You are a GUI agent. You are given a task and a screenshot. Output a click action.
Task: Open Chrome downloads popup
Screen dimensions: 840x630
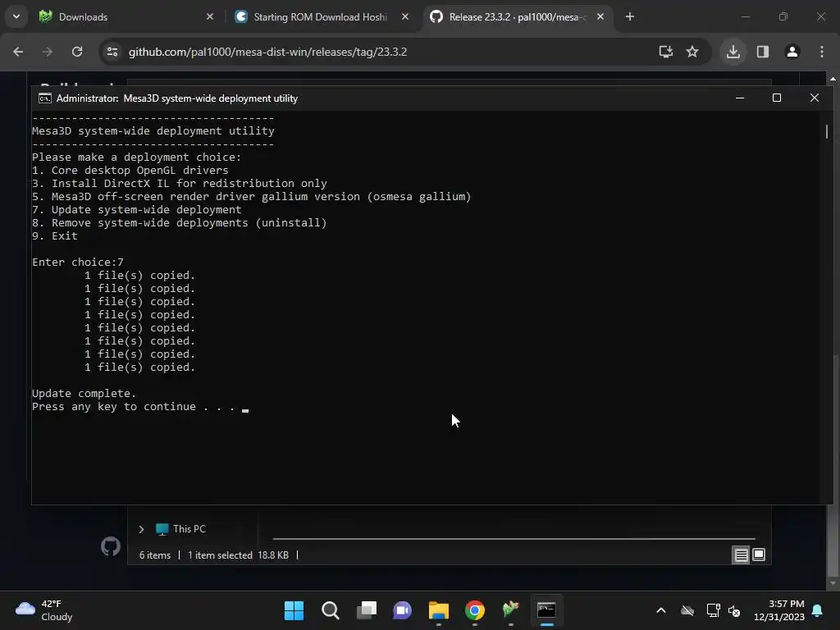tap(733, 52)
